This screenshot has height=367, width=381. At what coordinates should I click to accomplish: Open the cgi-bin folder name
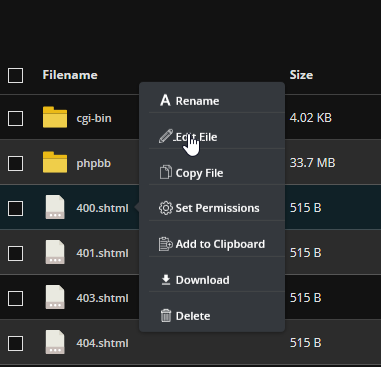(x=94, y=118)
